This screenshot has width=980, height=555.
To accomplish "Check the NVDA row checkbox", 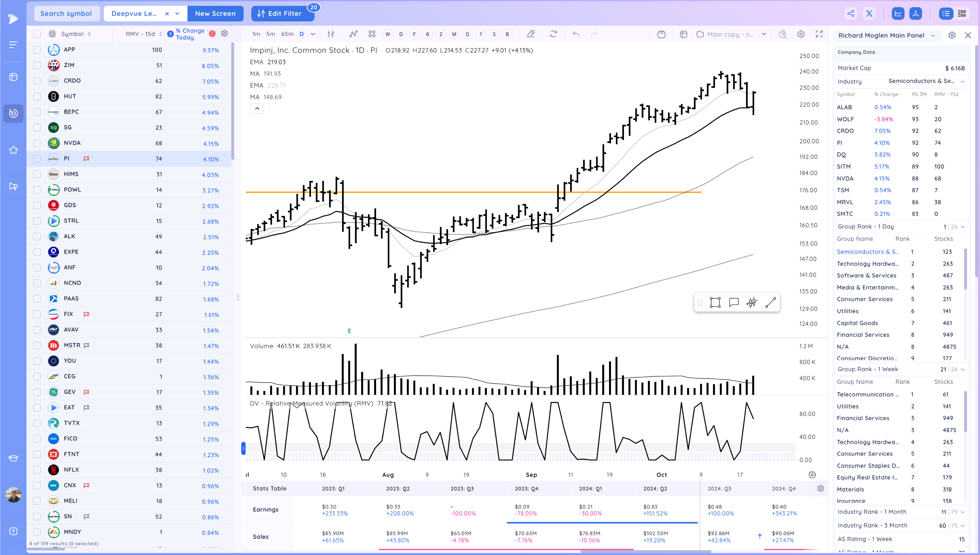I will [x=37, y=143].
